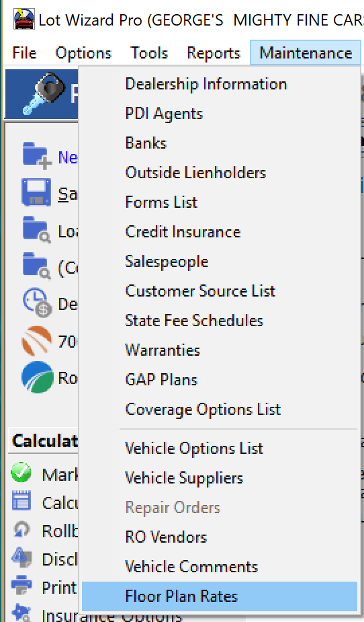Open GAP Plans
The image size is (364, 622).
pos(220,380)
